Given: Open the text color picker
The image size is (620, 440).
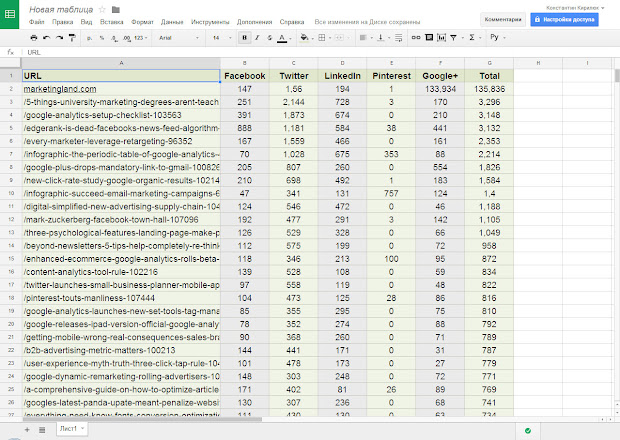Looking at the screenshot, I should [282, 37].
